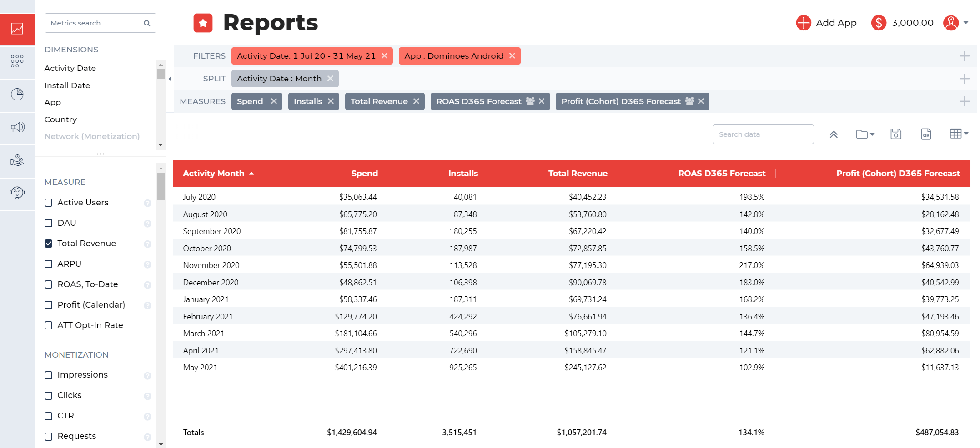This screenshot has height=448, width=980.
Task: Open the megaphone campaigns sidebar icon
Action: coord(17,127)
